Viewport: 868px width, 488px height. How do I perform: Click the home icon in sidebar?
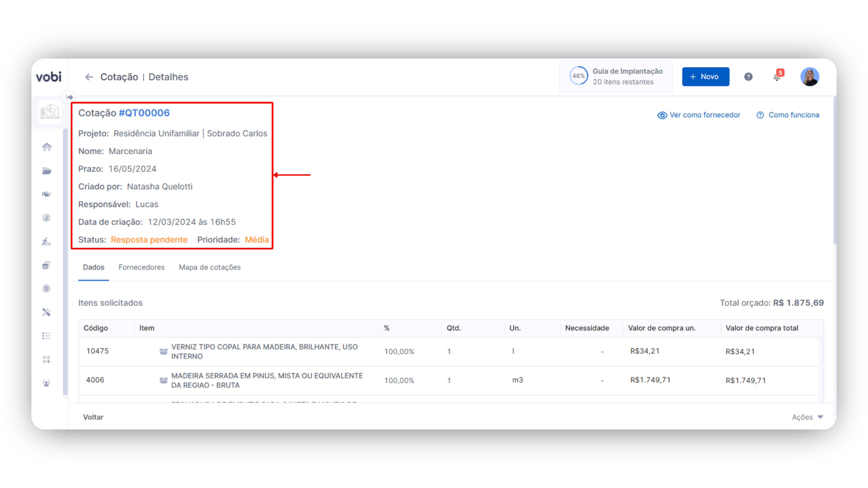tap(47, 147)
